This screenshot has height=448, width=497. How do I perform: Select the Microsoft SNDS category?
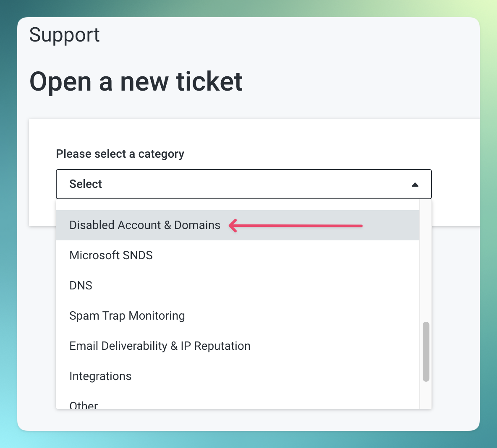pyautogui.click(x=111, y=255)
